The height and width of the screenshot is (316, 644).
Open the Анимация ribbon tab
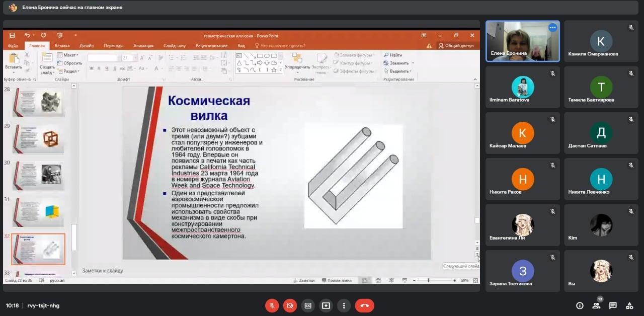[143, 46]
